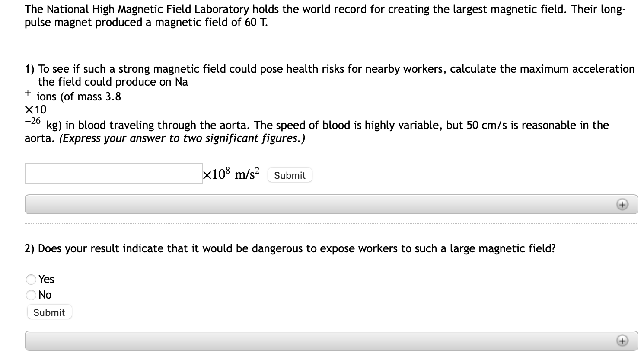The image size is (644, 354).
Task: Click the No option for question 2
Action: (x=31, y=295)
